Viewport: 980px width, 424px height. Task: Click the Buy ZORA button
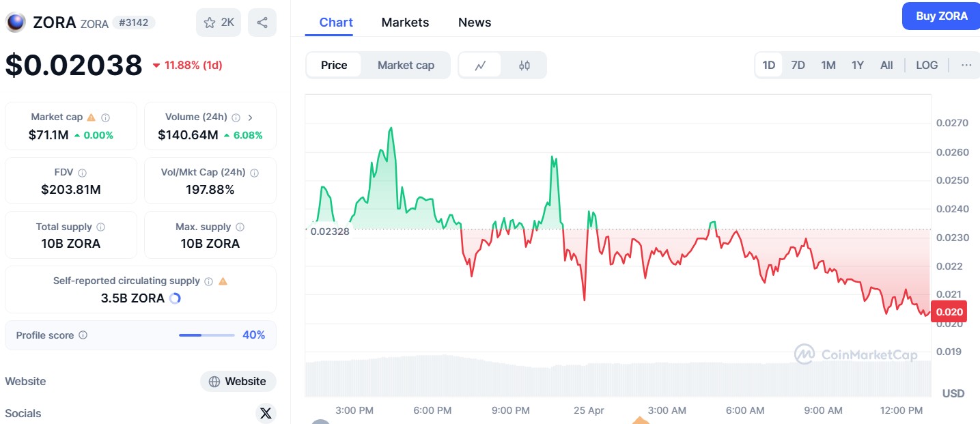click(941, 16)
